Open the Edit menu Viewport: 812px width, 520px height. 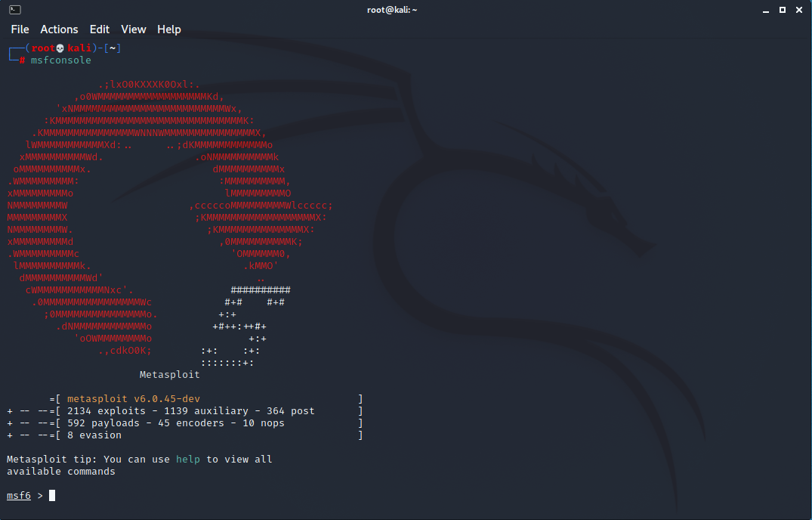click(x=100, y=29)
